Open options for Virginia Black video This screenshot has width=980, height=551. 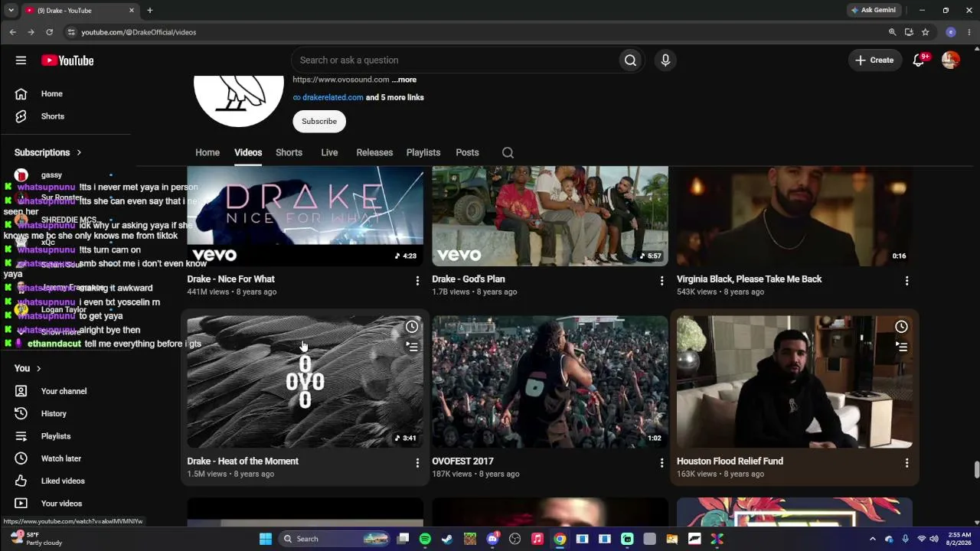906,281
